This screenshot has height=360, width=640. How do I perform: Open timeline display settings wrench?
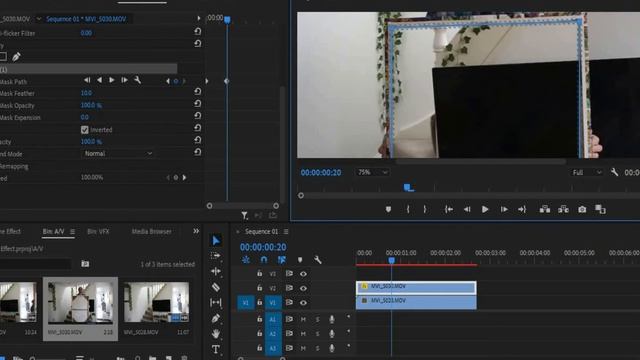318,260
